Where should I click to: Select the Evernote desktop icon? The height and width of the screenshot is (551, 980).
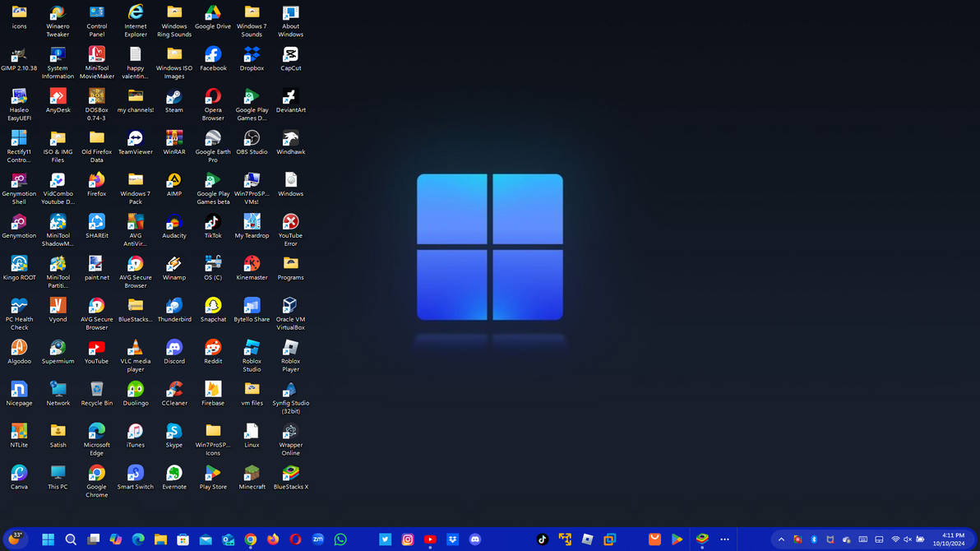174,478
